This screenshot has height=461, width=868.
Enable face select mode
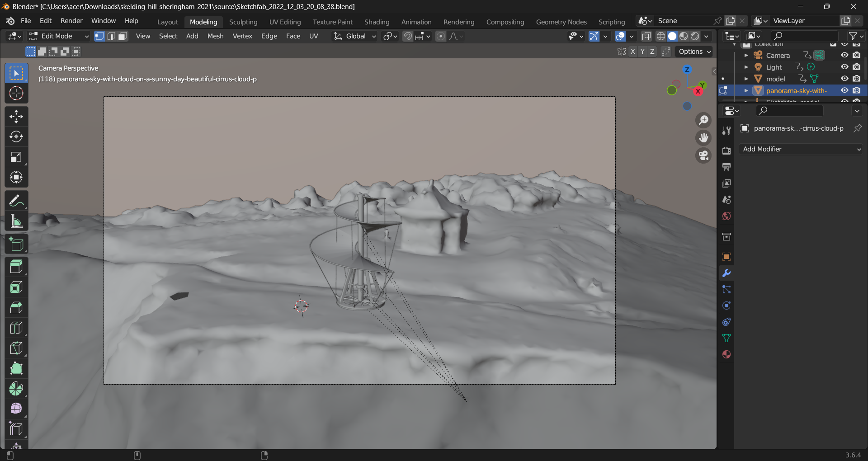[x=123, y=36]
